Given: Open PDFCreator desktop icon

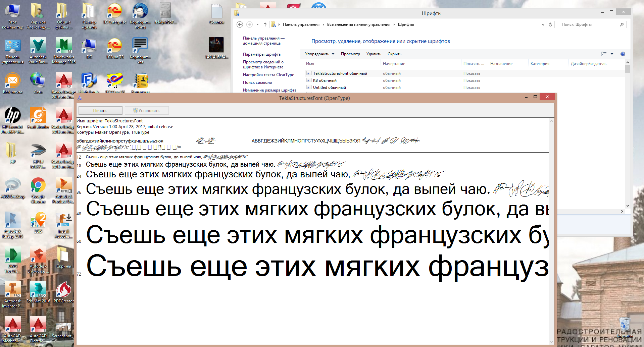Looking at the screenshot, I should pos(63,292).
